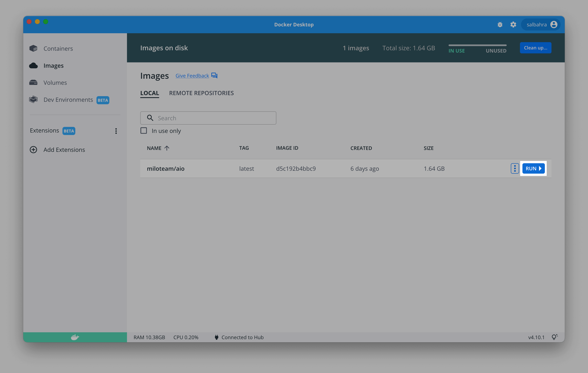This screenshot has height=373, width=588.
Task: Run the miloteam/aio image
Action: [x=533, y=168]
